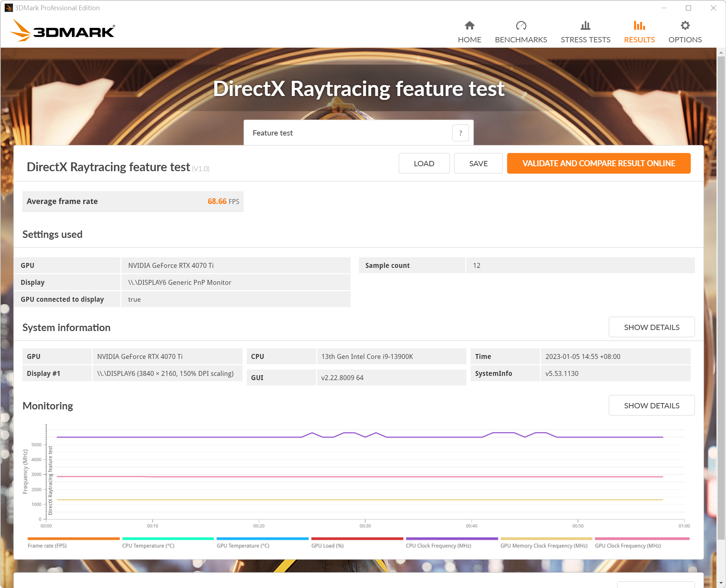Click the SAVE button
This screenshot has height=588, width=726.
click(x=478, y=163)
